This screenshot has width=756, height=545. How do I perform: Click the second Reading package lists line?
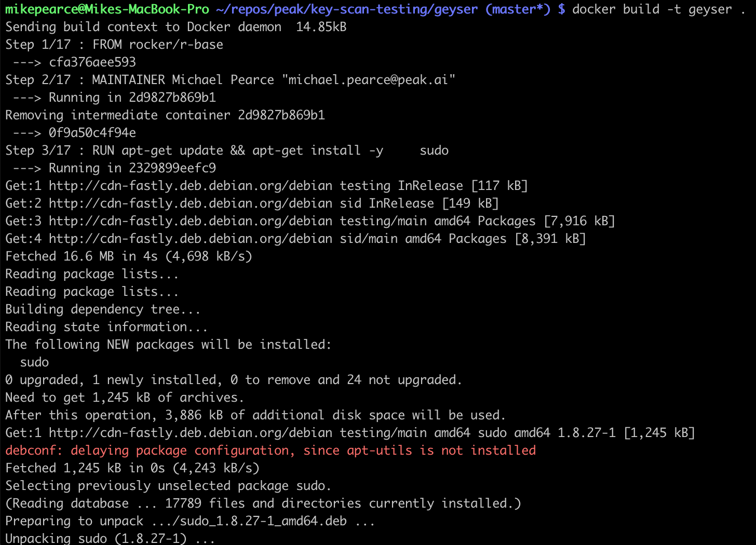(x=92, y=292)
